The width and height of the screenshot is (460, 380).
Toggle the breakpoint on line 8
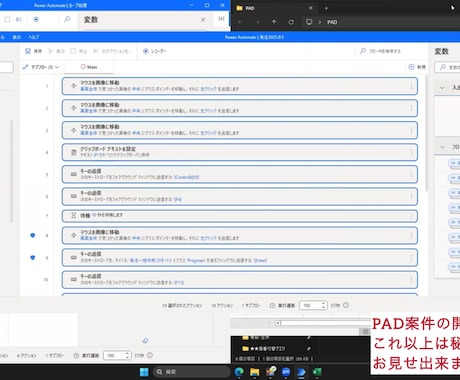(x=33, y=235)
